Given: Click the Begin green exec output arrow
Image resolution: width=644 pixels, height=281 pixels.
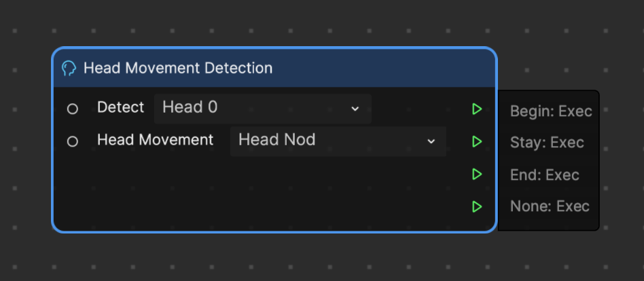Looking at the screenshot, I should (477, 109).
